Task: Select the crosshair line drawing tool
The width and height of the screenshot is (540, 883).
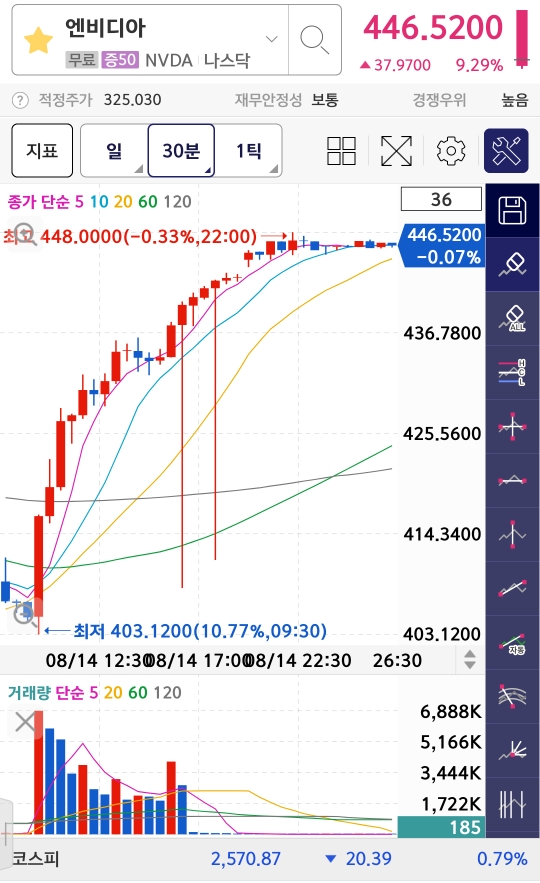Action: tap(512, 426)
